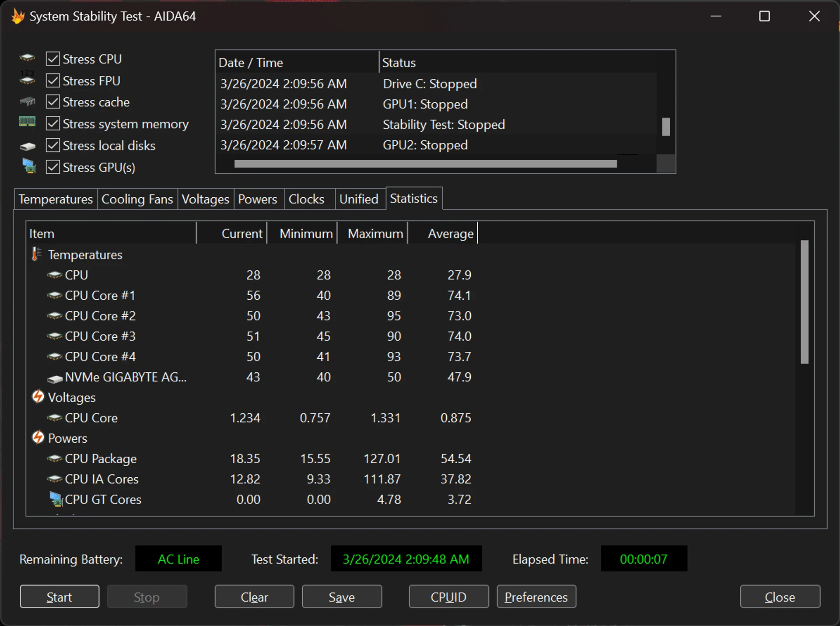The height and width of the screenshot is (626, 840).
Task: Click the Close button at bottom right
Action: pos(780,597)
